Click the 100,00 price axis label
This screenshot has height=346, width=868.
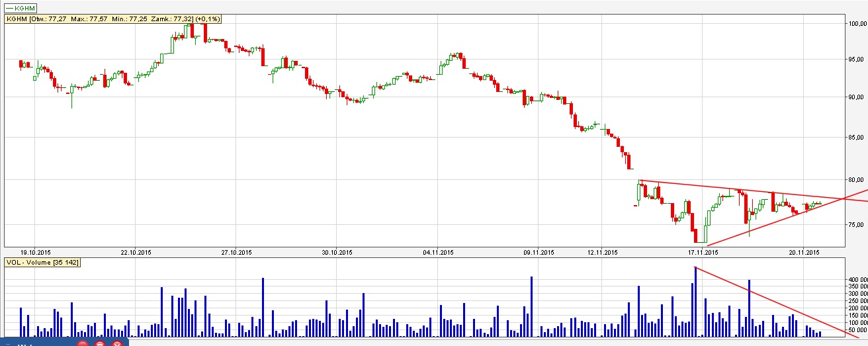[x=857, y=24]
